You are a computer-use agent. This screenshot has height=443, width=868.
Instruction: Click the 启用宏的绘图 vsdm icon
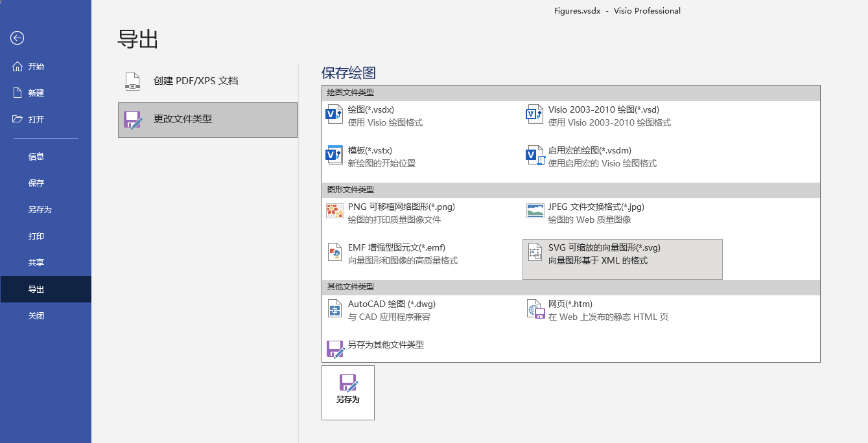click(534, 156)
